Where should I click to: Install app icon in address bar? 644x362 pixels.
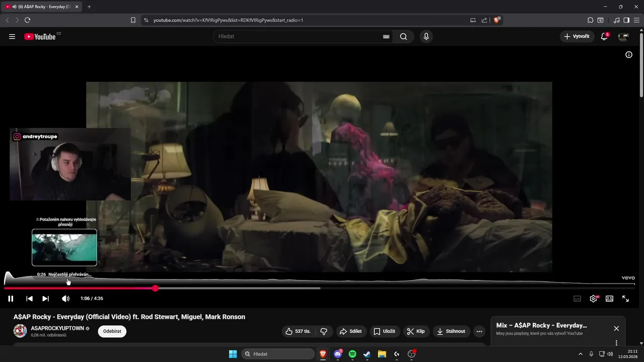(473, 20)
